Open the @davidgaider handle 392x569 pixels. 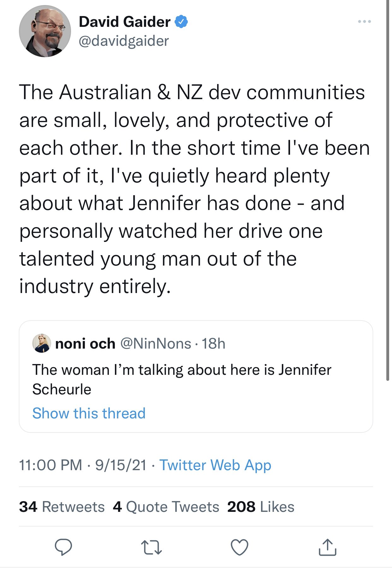[x=124, y=41]
